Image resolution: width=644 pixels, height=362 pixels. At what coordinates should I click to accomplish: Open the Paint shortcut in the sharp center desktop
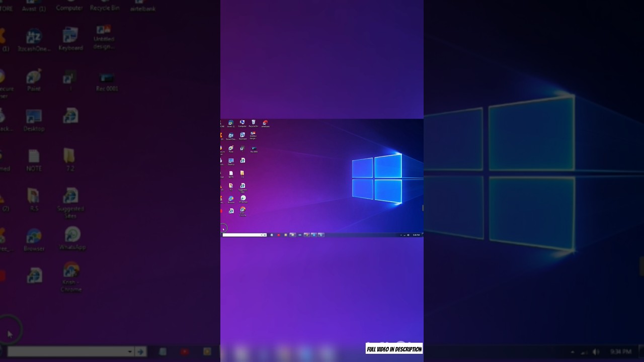click(x=231, y=149)
